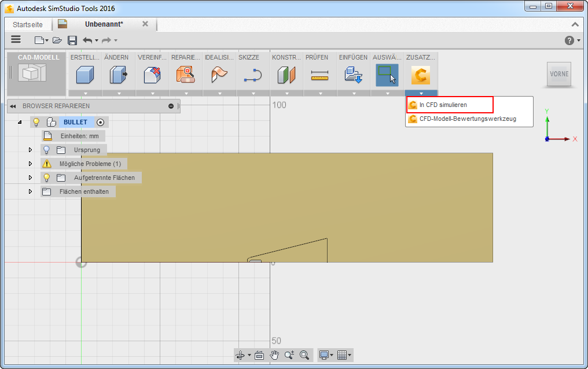Create a new file from toolbar
The height and width of the screenshot is (369, 588).
pos(39,40)
